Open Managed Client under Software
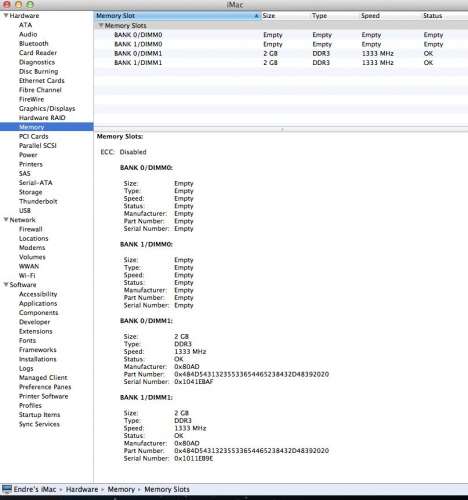 [x=43, y=377]
